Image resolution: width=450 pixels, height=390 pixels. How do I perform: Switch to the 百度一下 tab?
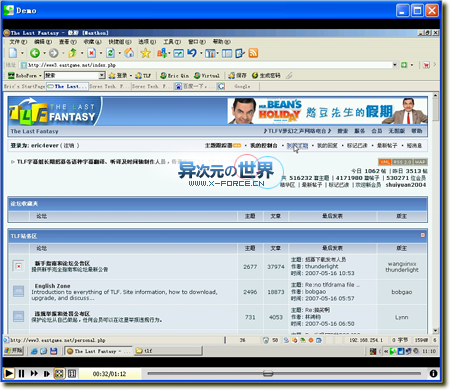[x=194, y=86]
